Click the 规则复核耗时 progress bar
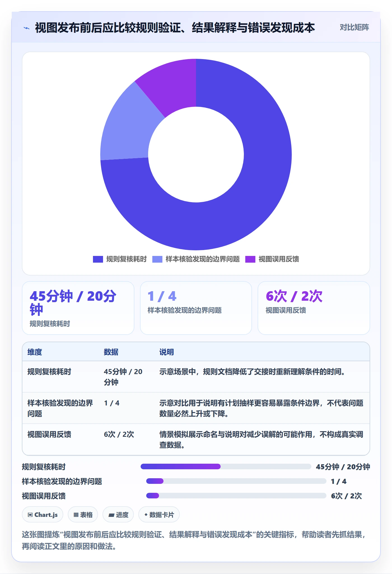392x574 pixels. point(226,466)
